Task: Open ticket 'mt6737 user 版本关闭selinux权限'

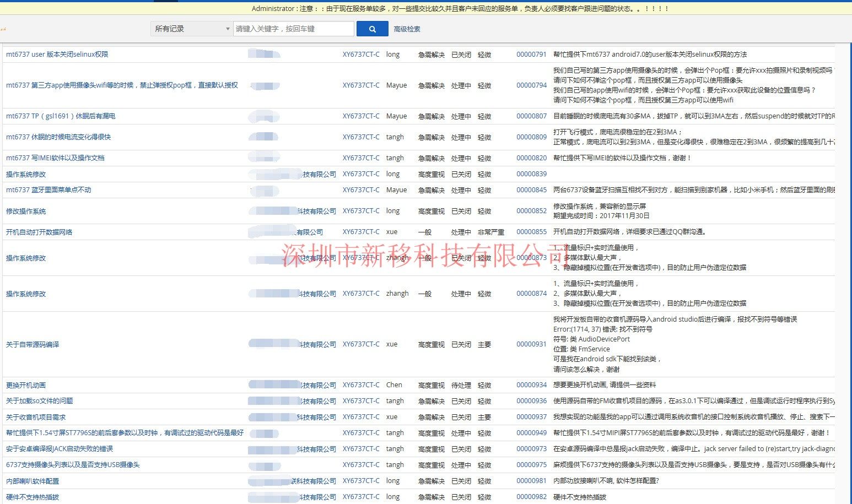Action: pos(57,55)
